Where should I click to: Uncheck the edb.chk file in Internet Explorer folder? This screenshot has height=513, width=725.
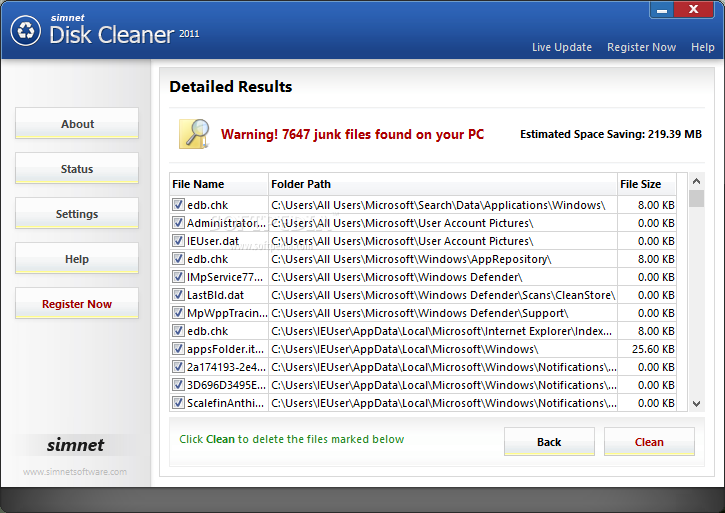(178, 331)
